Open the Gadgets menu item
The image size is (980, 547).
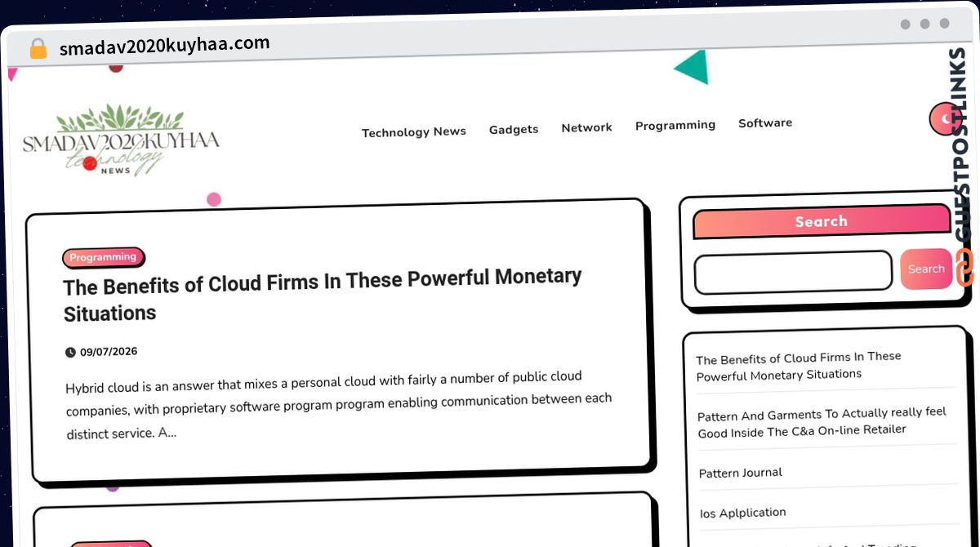514,129
